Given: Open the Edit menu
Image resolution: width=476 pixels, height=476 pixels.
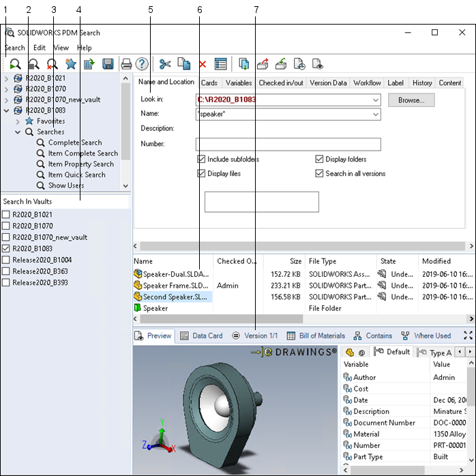Looking at the screenshot, I should (40, 48).
